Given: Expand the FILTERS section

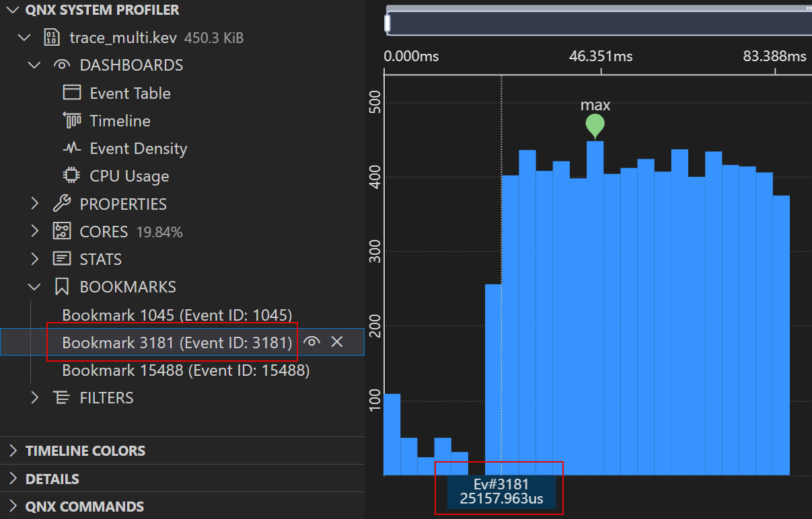Looking at the screenshot, I should 35,397.
